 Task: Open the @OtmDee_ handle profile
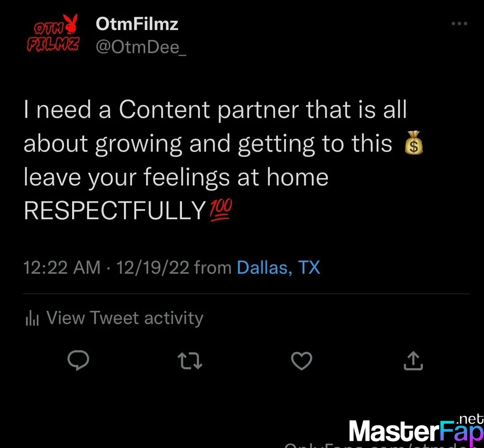pyautogui.click(x=141, y=47)
